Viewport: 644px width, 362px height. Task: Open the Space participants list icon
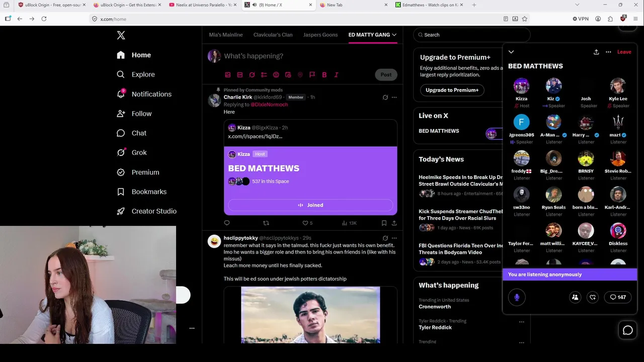(575, 297)
